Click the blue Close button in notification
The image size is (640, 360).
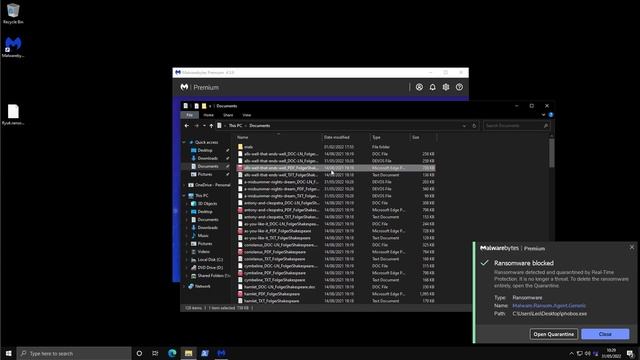pyautogui.click(x=605, y=334)
